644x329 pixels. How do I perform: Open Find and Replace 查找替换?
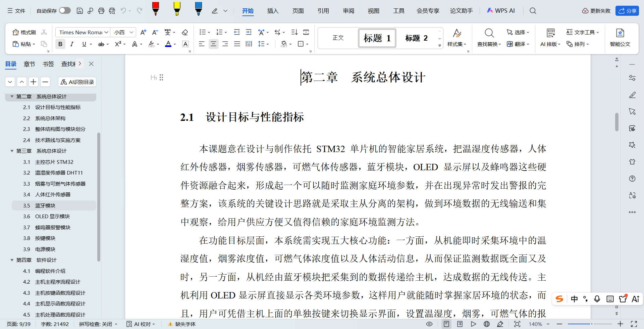[489, 38]
